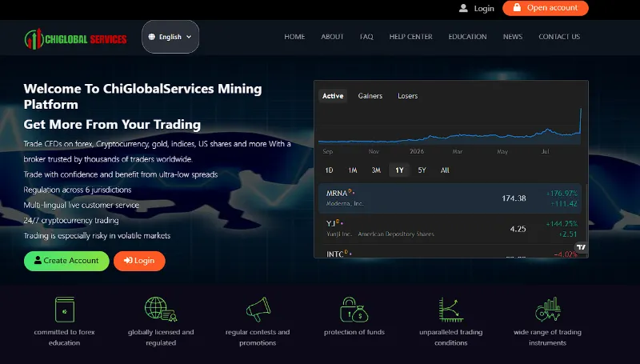Select the 5Y chart range

point(422,170)
